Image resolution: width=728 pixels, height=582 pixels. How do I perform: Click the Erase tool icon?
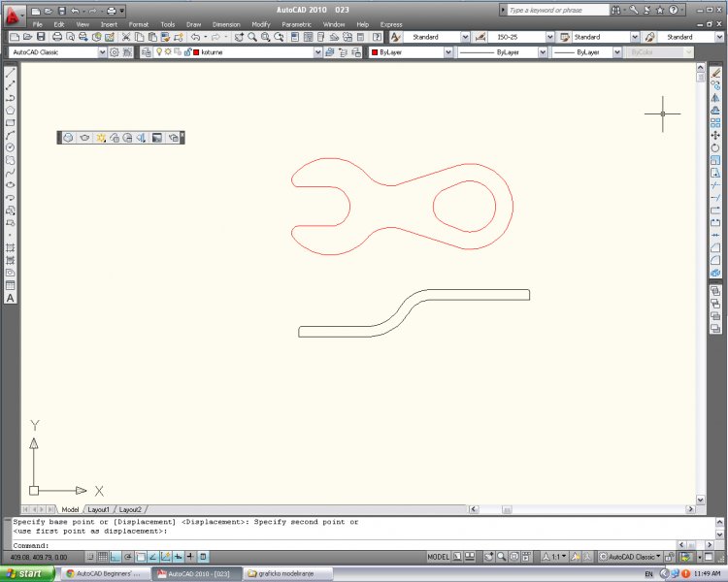coord(715,73)
